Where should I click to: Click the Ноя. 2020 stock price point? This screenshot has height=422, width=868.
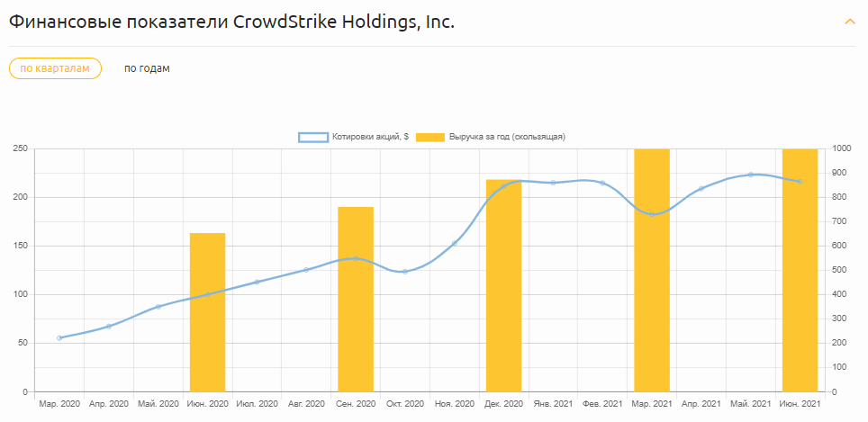click(455, 243)
